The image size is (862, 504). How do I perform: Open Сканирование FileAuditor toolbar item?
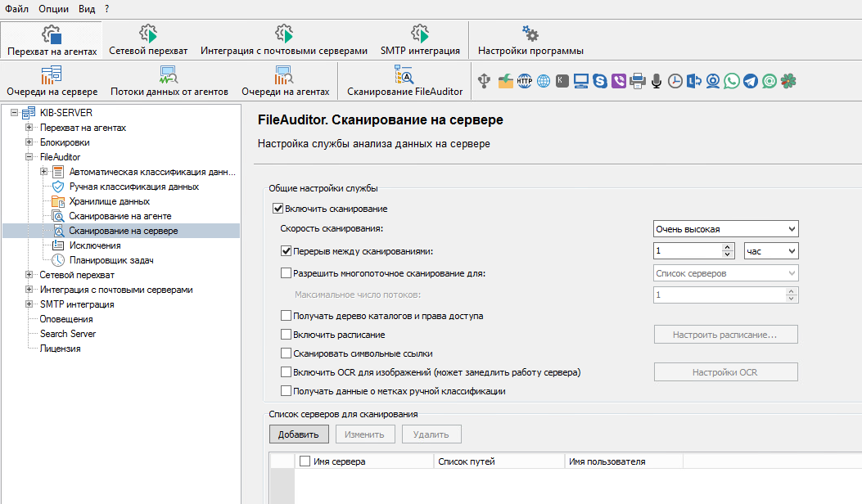(x=404, y=81)
